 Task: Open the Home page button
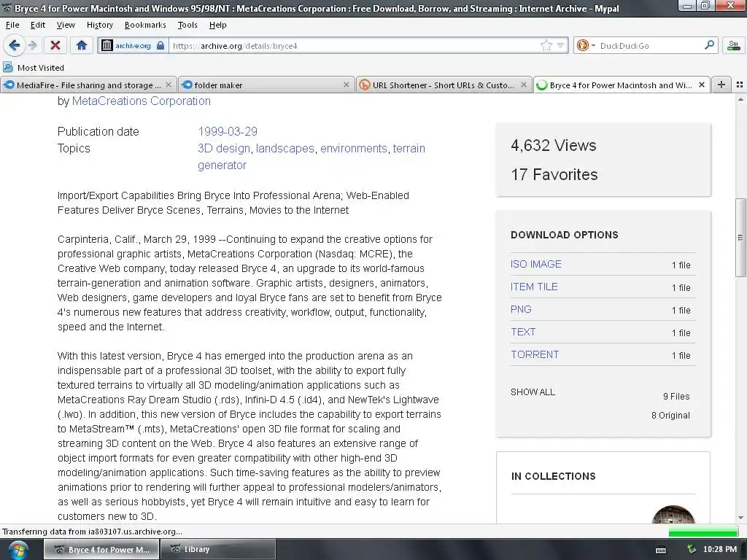[82, 45]
